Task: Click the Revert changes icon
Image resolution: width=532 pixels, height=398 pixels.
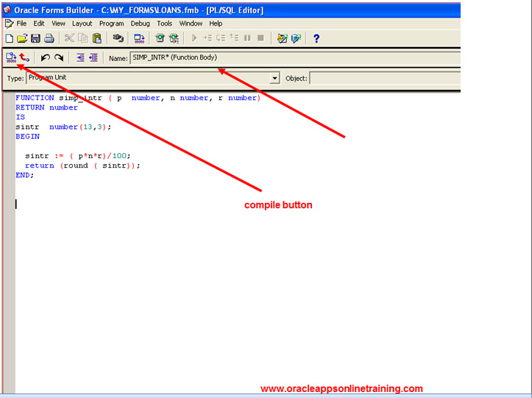Action: click(x=24, y=57)
